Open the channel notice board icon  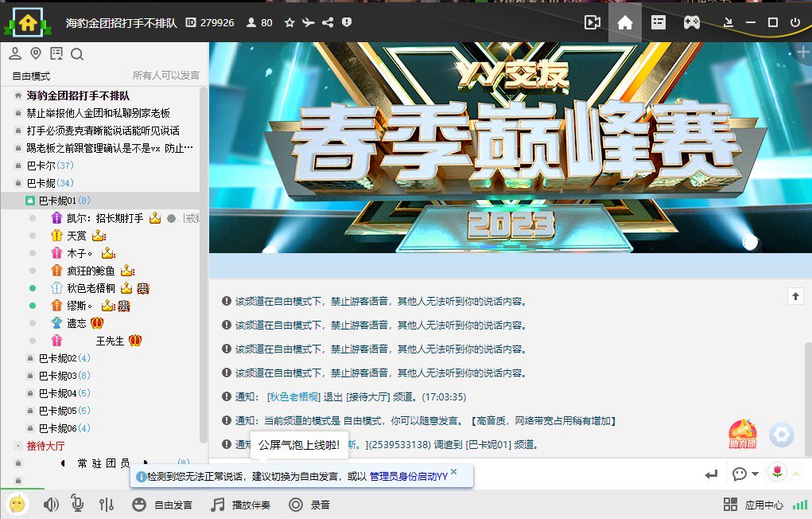pyautogui.click(x=56, y=53)
